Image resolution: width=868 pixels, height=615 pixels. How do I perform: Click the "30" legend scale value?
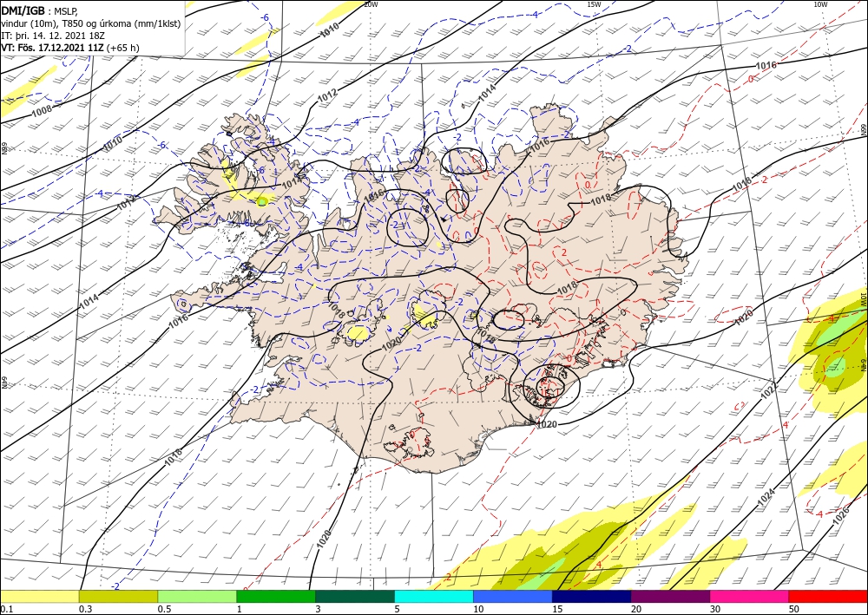(715, 609)
